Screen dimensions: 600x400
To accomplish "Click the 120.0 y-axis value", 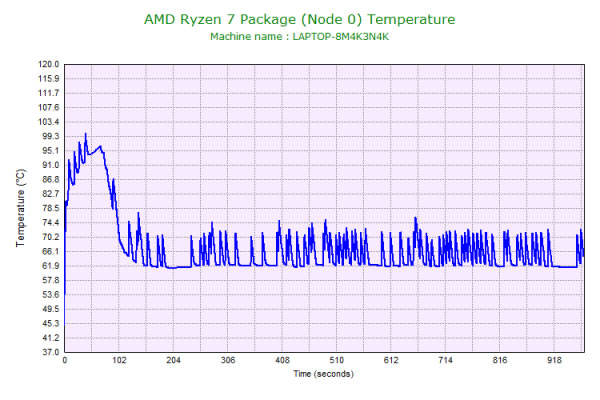I will pyautogui.click(x=49, y=64).
